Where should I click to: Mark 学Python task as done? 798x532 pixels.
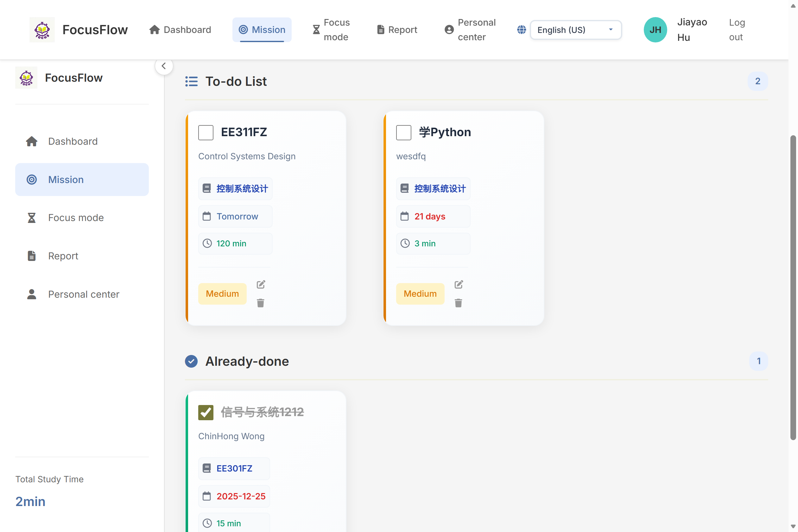point(403,132)
